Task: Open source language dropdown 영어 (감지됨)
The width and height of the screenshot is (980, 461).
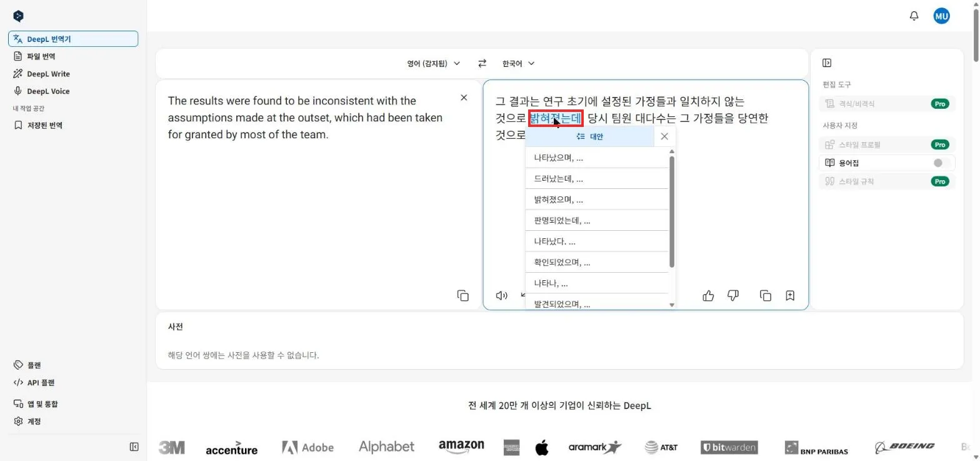Action: [434, 63]
